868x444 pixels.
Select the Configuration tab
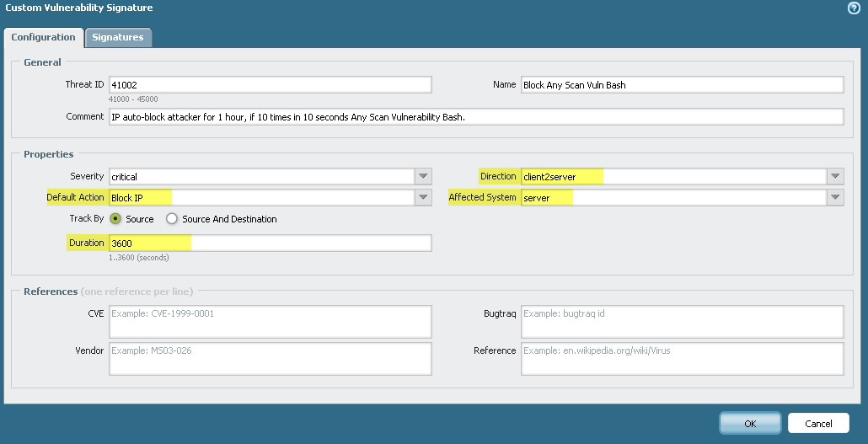[43, 37]
